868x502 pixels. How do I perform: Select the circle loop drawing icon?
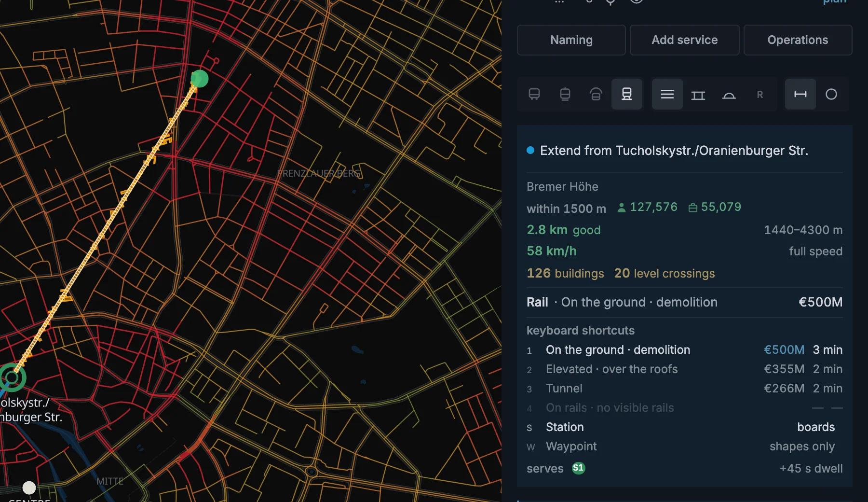(x=831, y=94)
